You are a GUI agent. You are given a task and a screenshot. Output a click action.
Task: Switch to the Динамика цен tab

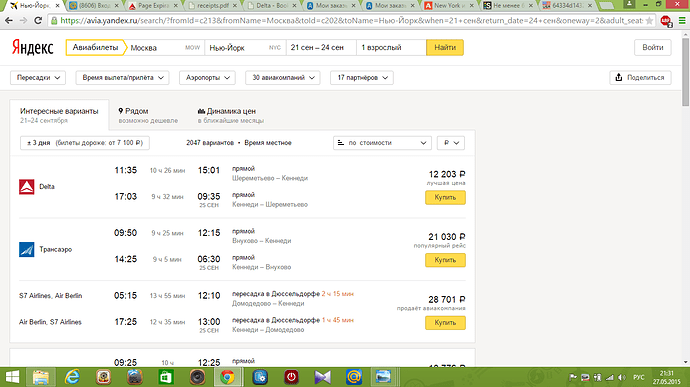pyautogui.click(x=231, y=115)
